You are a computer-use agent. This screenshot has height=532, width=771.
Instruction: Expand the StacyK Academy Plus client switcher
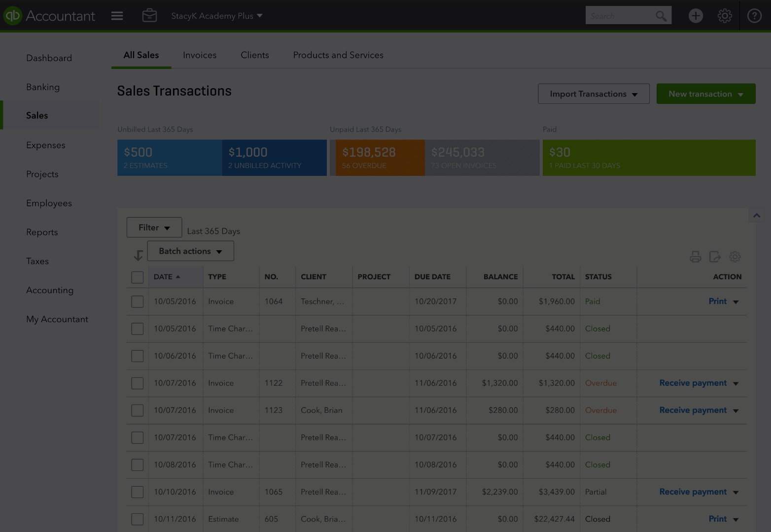point(216,16)
